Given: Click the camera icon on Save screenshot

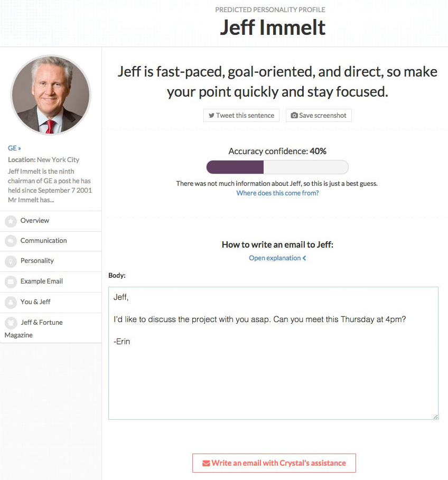Looking at the screenshot, I should [x=293, y=115].
